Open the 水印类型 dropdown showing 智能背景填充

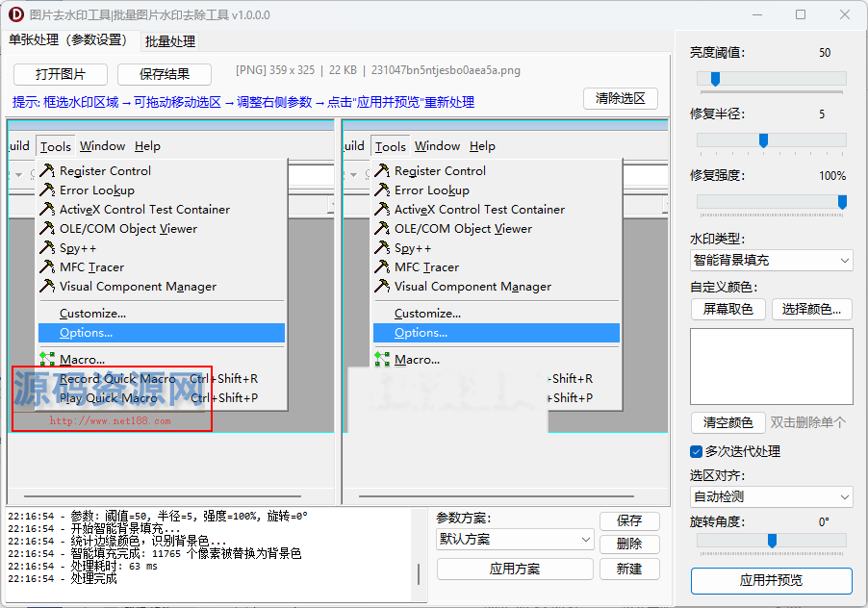click(x=770, y=260)
